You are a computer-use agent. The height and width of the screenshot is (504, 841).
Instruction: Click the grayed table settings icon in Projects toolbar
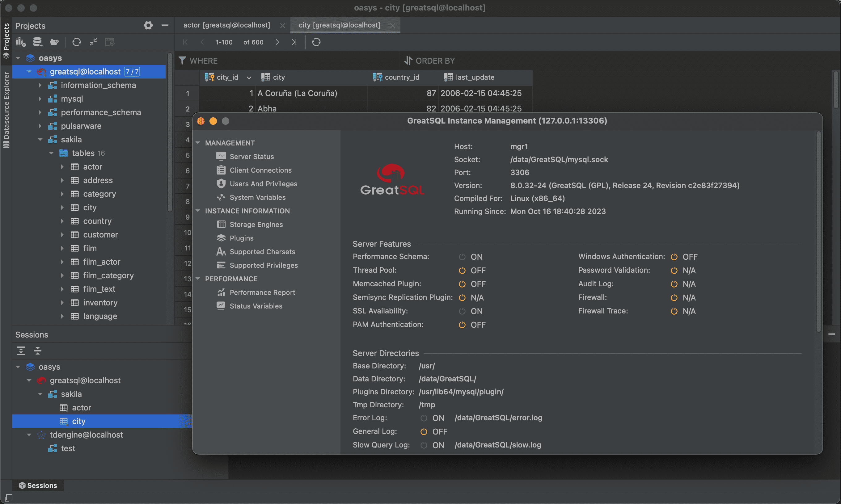pyautogui.click(x=110, y=42)
